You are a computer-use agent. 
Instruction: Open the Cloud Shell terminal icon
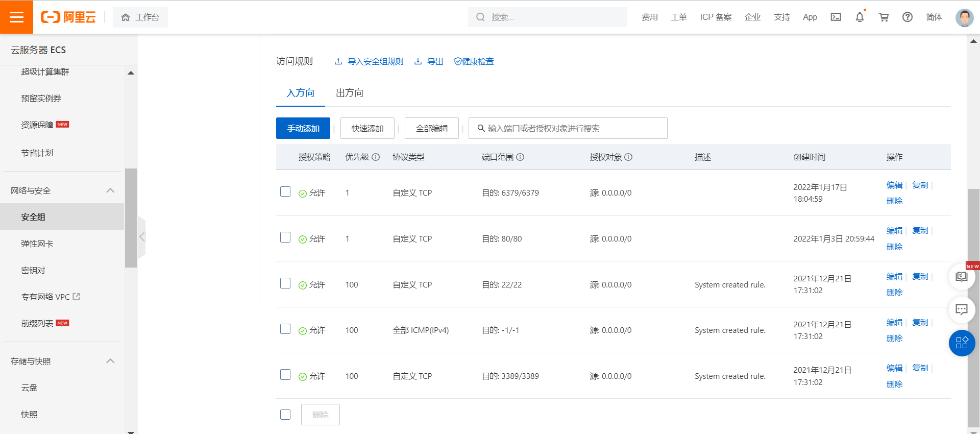[836, 17]
